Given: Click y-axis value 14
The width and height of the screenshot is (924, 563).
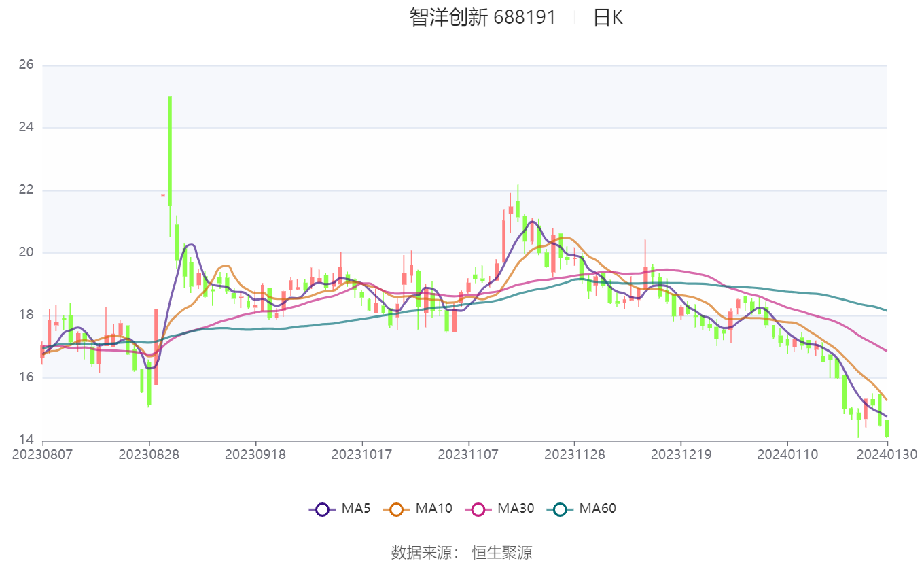Looking at the screenshot, I should [26, 440].
